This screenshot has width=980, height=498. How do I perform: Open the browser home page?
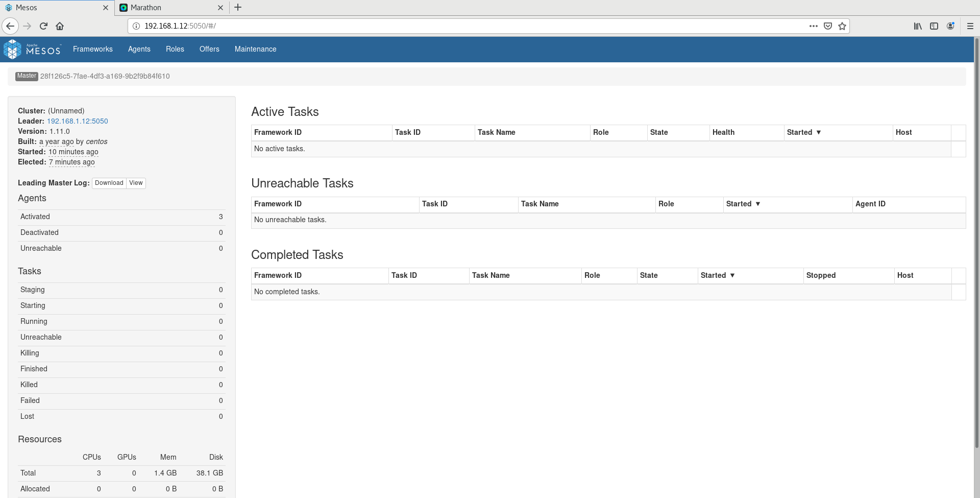(60, 26)
